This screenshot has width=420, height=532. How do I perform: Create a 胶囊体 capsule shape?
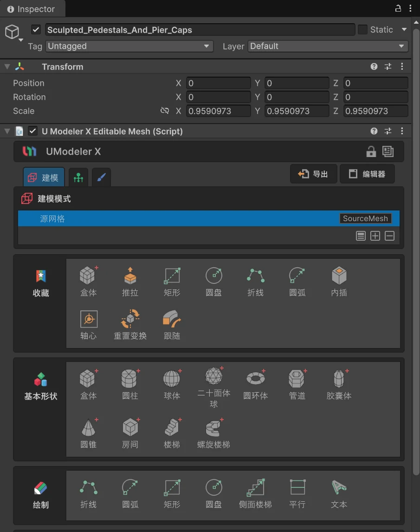point(339,384)
